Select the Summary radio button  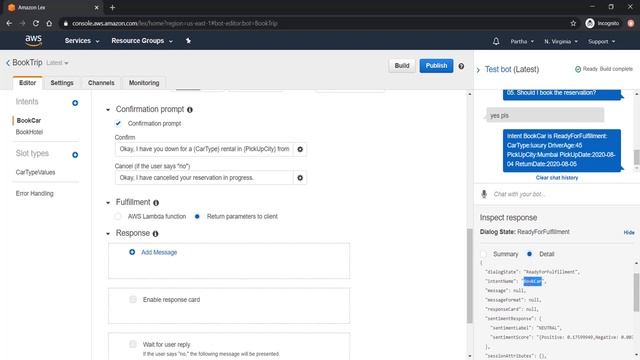tap(484, 254)
